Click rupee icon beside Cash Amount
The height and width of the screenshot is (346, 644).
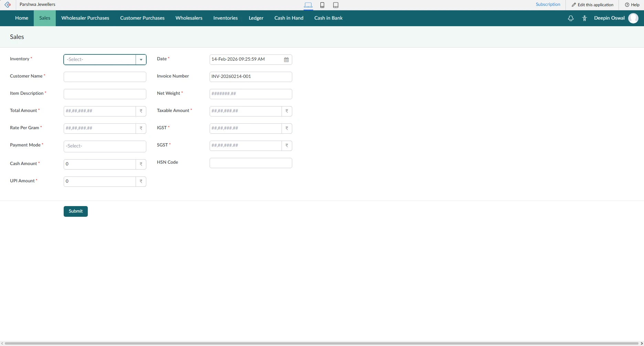point(141,164)
